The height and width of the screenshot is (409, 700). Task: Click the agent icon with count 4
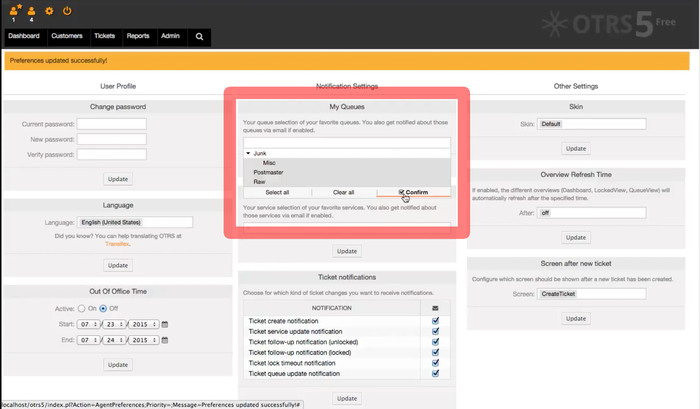[31, 11]
